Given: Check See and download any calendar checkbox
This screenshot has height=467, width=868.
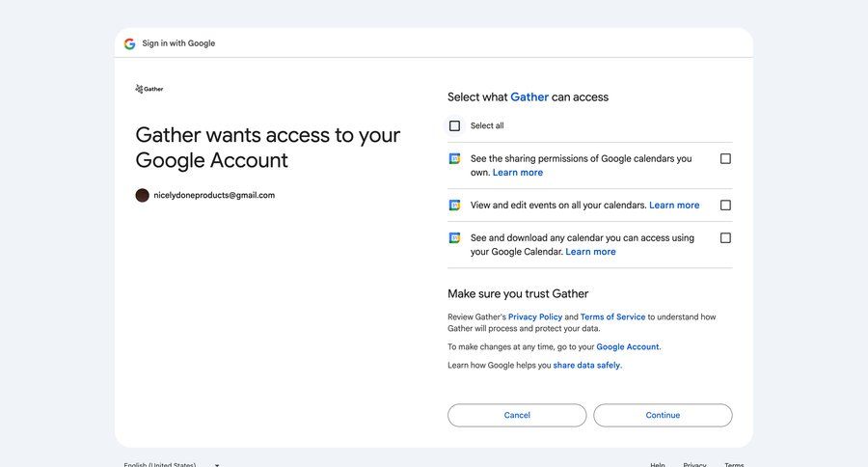Looking at the screenshot, I should pyautogui.click(x=725, y=238).
